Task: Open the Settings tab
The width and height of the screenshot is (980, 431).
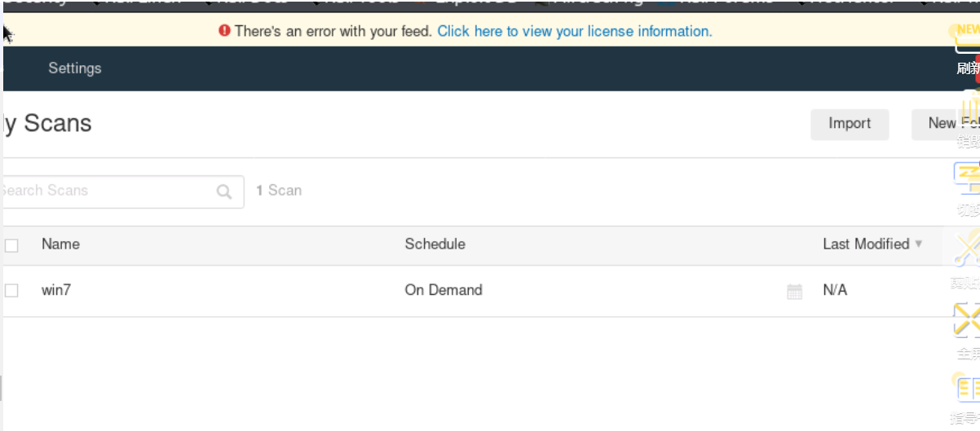Action: coord(74,68)
